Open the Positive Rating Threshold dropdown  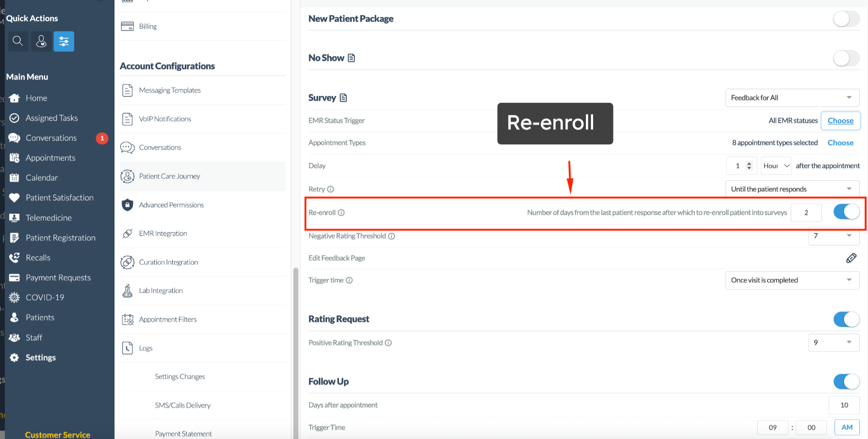pos(834,343)
